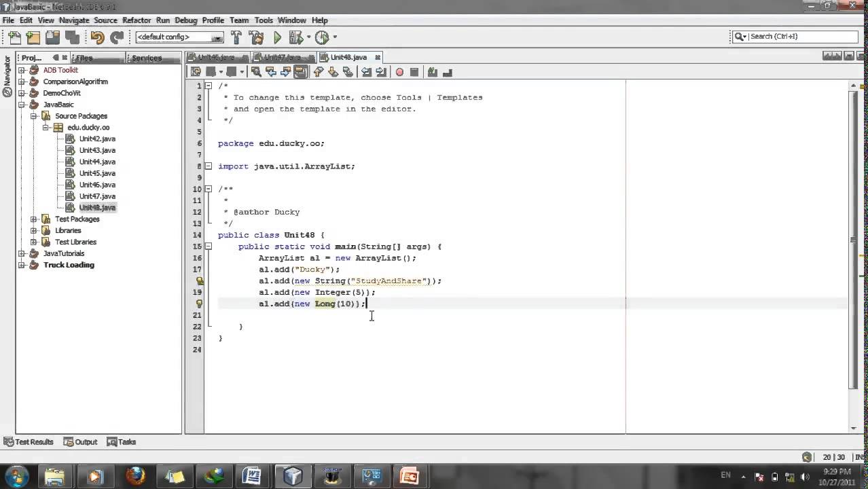Open the File menu
This screenshot has height=489, width=868.
coord(8,20)
